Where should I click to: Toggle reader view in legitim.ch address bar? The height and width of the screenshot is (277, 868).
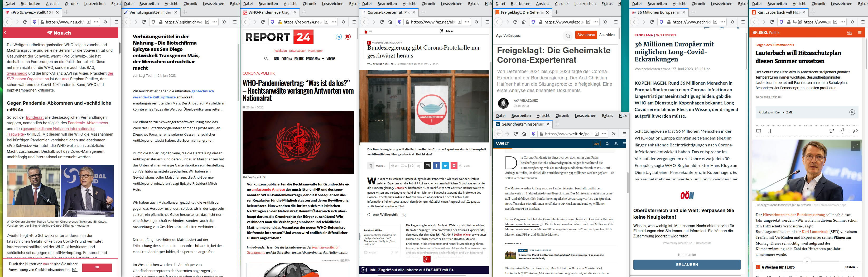pos(207,22)
